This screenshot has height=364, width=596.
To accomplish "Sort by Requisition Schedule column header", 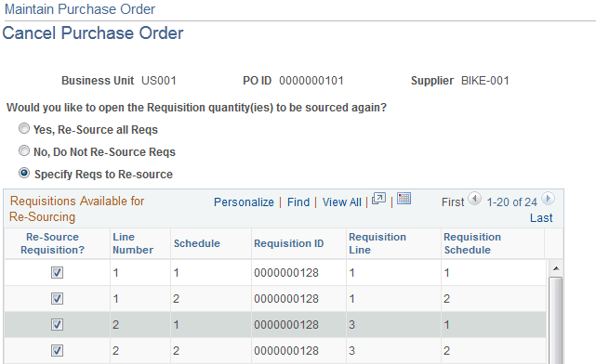I will (x=472, y=243).
